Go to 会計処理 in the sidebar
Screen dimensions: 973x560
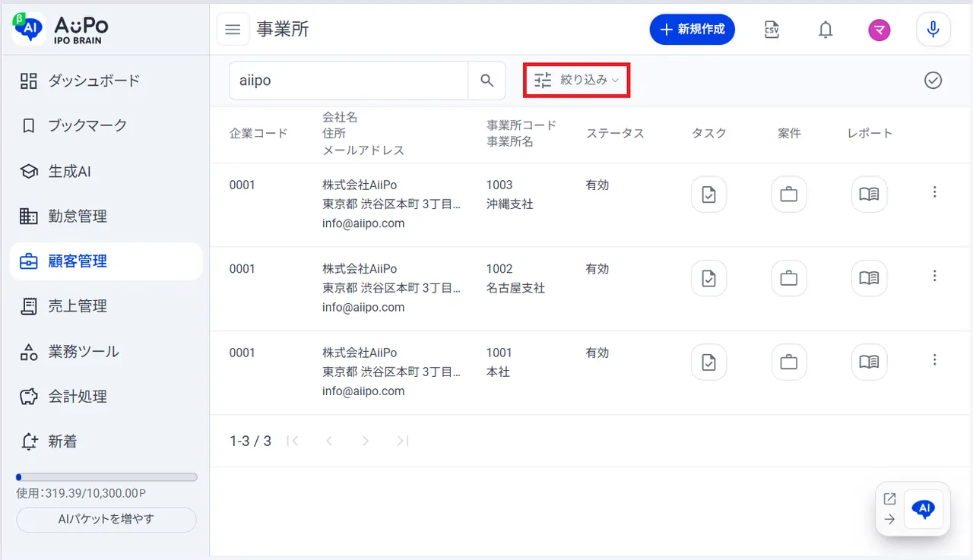[x=106, y=397]
